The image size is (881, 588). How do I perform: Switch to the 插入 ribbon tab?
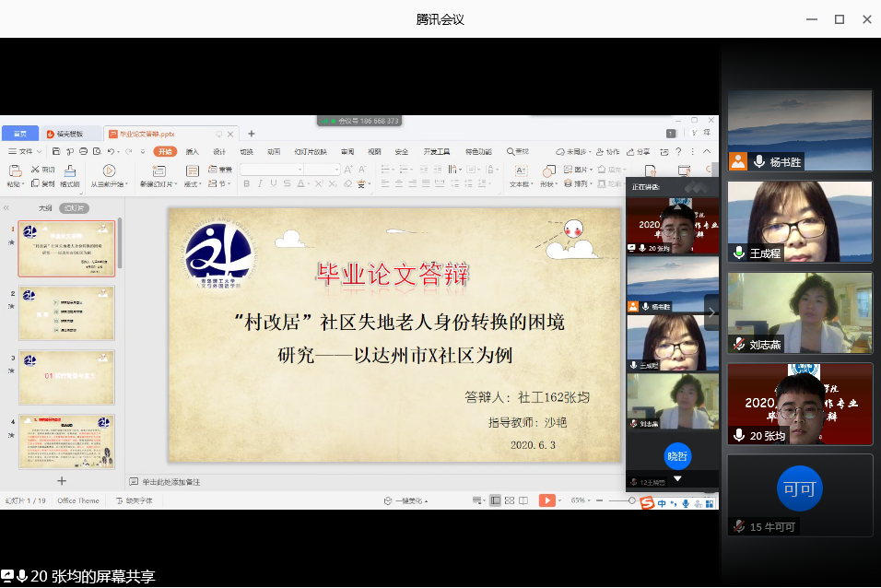[192, 151]
